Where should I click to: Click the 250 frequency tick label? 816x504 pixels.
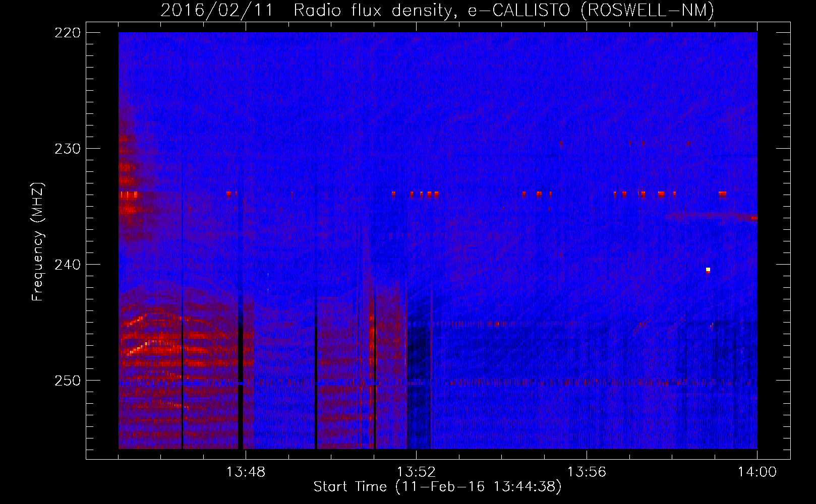[x=67, y=381]
